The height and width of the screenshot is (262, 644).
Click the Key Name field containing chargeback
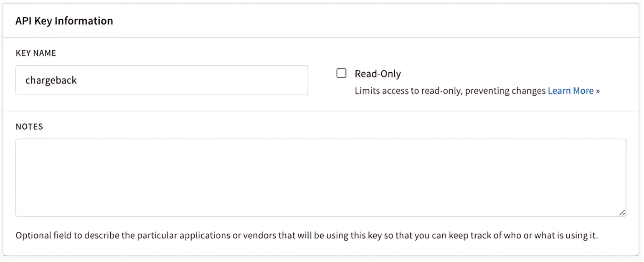click(162, 80)
